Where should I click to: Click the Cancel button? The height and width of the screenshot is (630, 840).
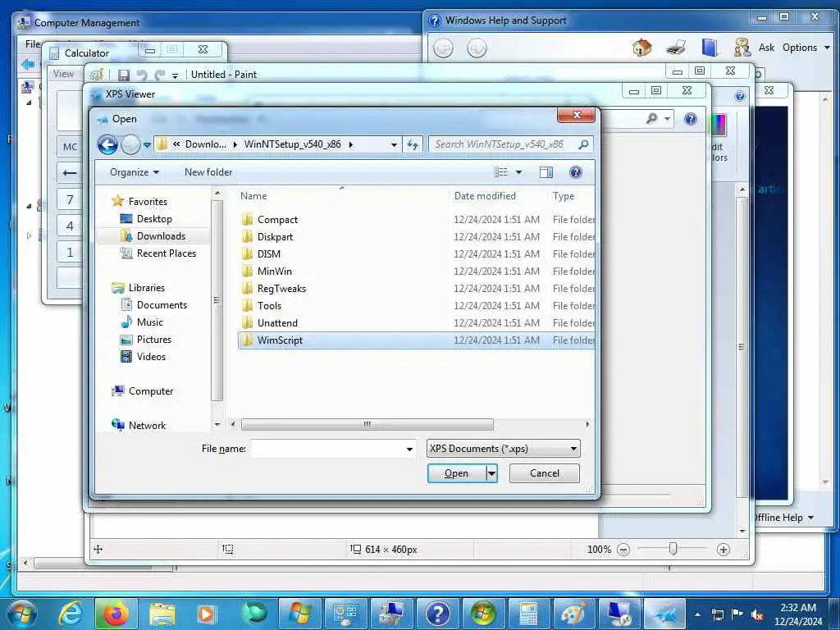(545, 473)
